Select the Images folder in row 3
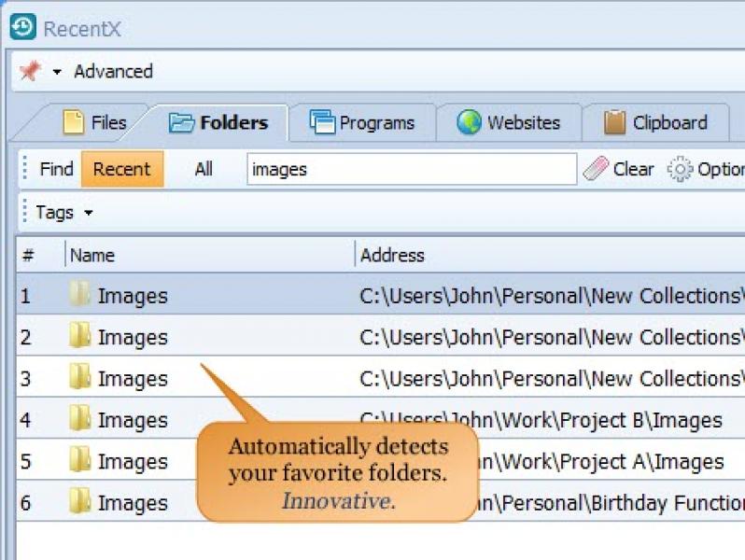Screen dimensions: 745x560 [133, 379]
